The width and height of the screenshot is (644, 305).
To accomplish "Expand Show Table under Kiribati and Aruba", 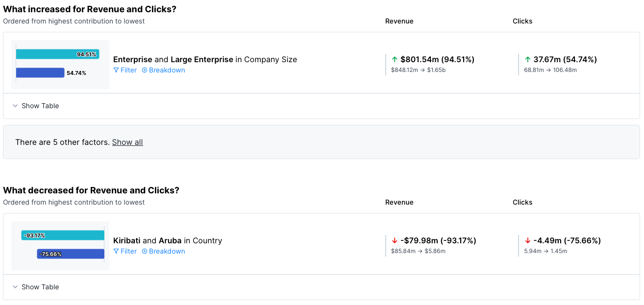I will (x=36, y=287).
